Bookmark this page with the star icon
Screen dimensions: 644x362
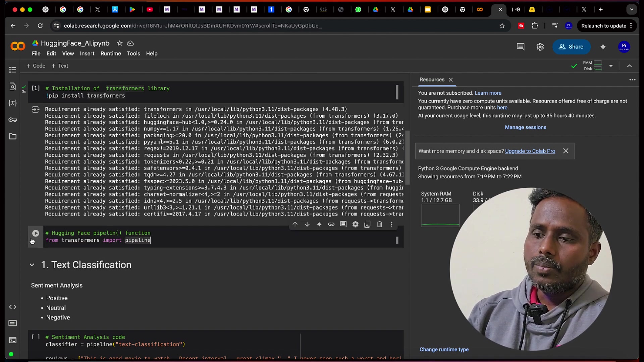502,26
